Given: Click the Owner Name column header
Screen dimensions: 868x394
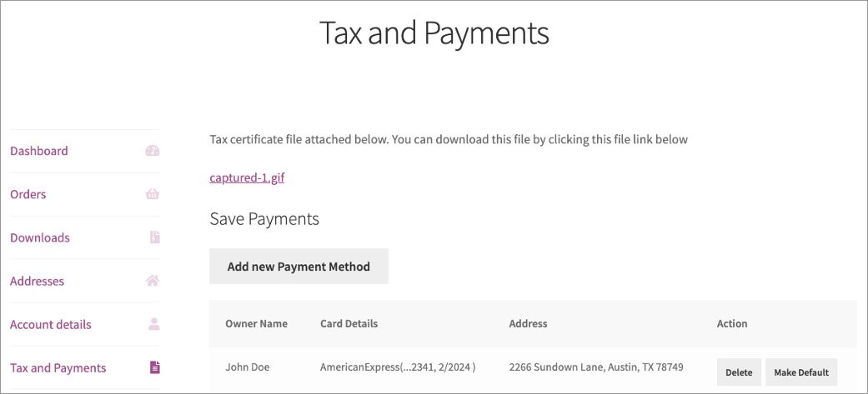Looking at the screenshot, I should coord(256,324).
